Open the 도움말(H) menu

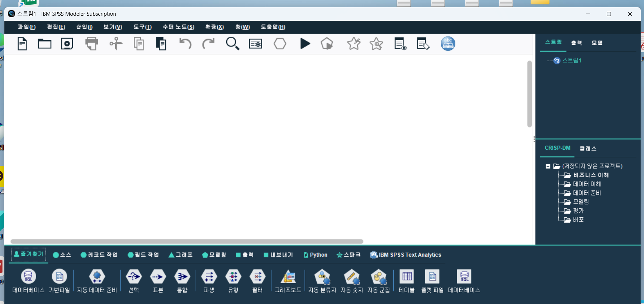273,27
